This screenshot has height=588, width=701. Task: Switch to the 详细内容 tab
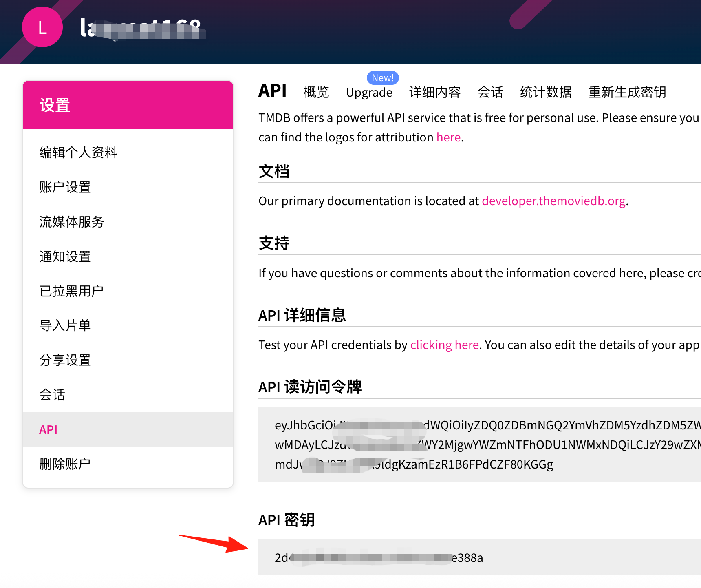point(435,92)
